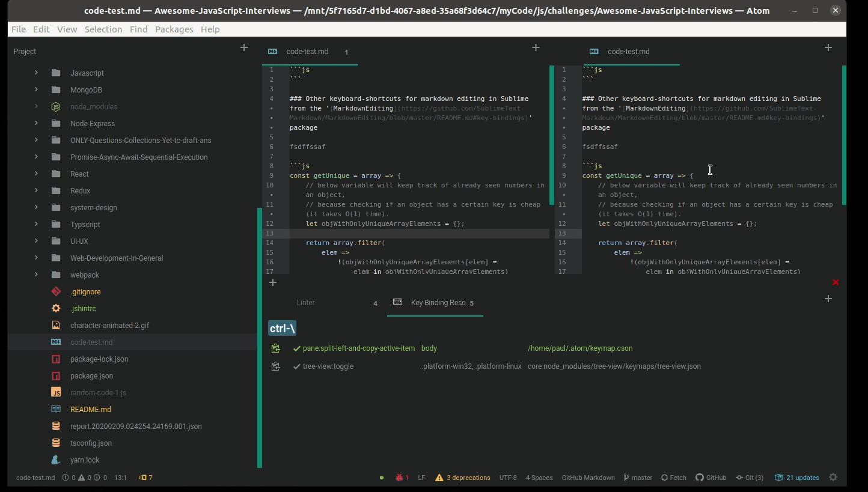Screen dimensions: 868x492
Task: Open the Edit menu
Action: (x=41, y=29)
